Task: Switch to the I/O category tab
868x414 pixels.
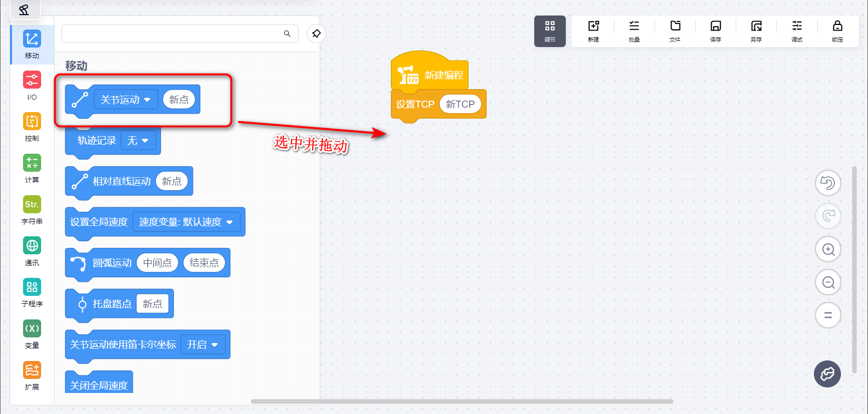Action: (x=32, y=86)
